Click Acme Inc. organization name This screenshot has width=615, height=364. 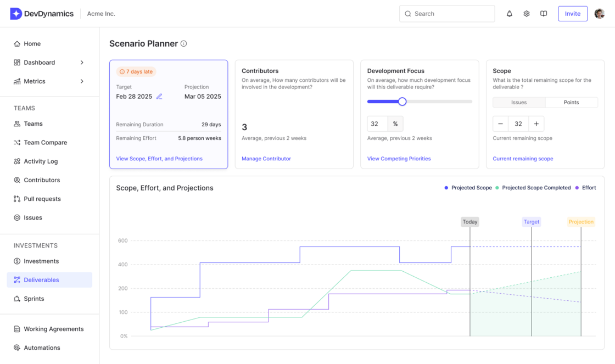click(x=101, y=14)
